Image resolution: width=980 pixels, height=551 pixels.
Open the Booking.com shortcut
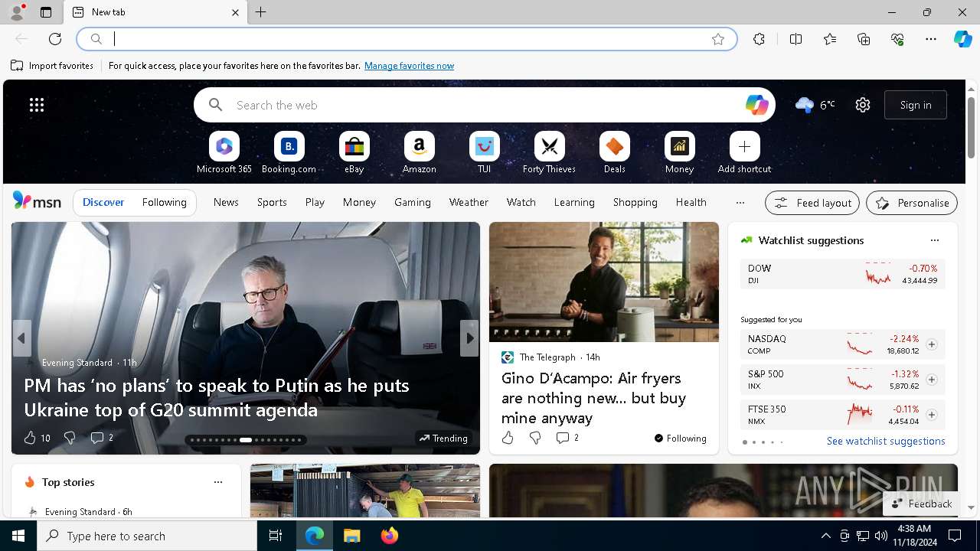point(289,152)
